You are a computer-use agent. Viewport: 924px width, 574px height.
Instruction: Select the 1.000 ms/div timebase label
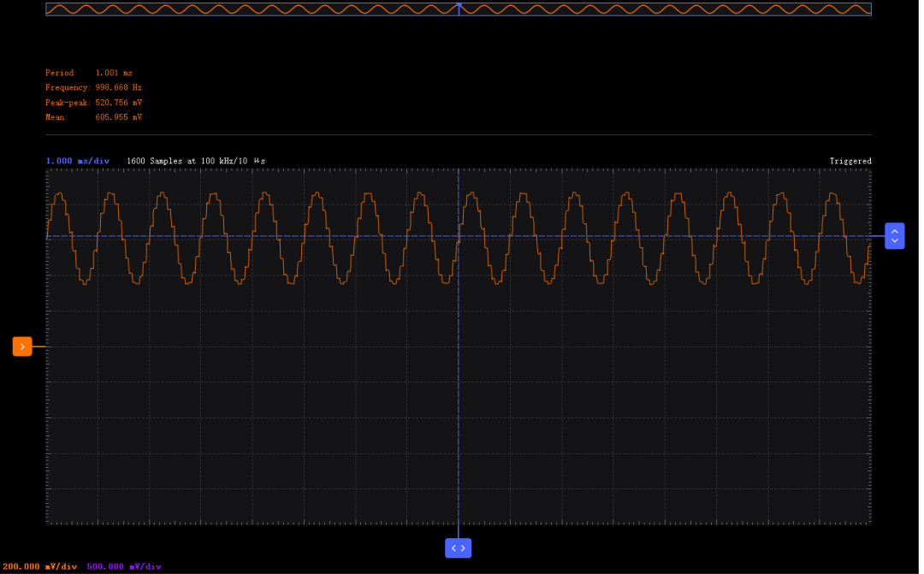point(77,161)
